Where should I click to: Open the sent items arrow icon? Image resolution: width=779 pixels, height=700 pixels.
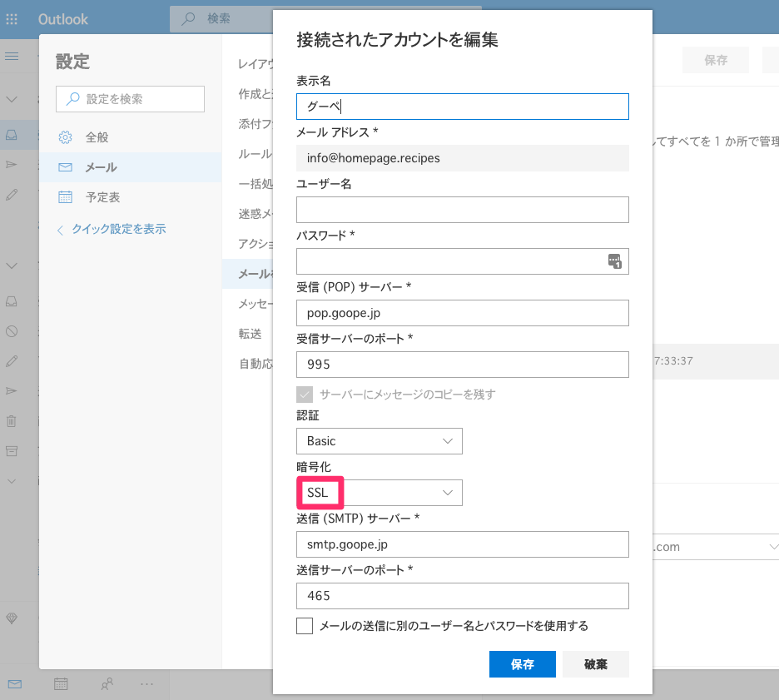tap(12, 165)
